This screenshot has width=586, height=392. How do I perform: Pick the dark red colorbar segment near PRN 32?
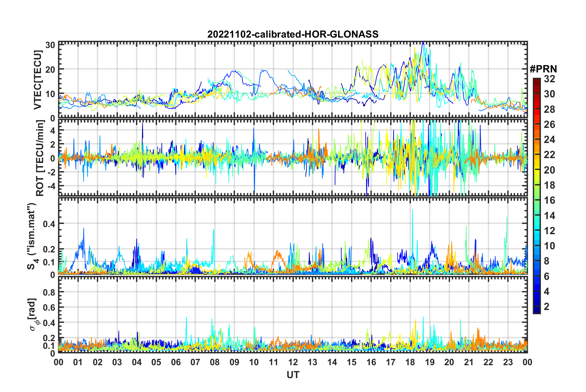[536, 80]
